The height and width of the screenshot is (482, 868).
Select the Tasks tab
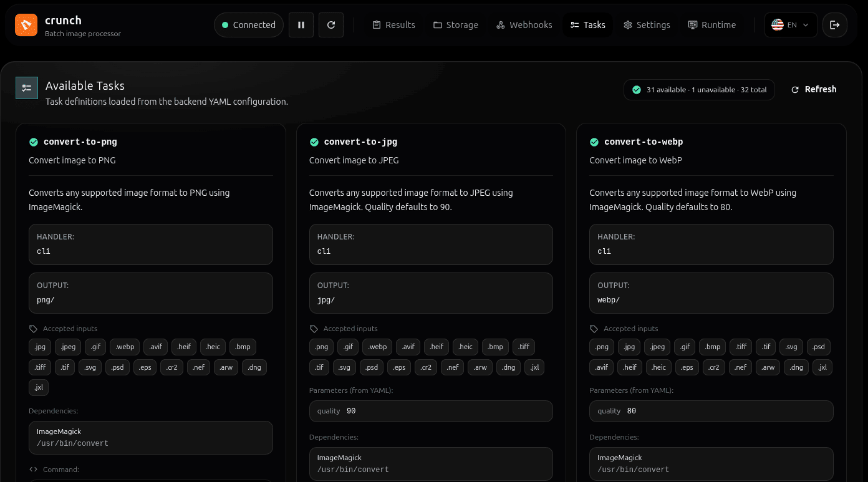(588, 25)
